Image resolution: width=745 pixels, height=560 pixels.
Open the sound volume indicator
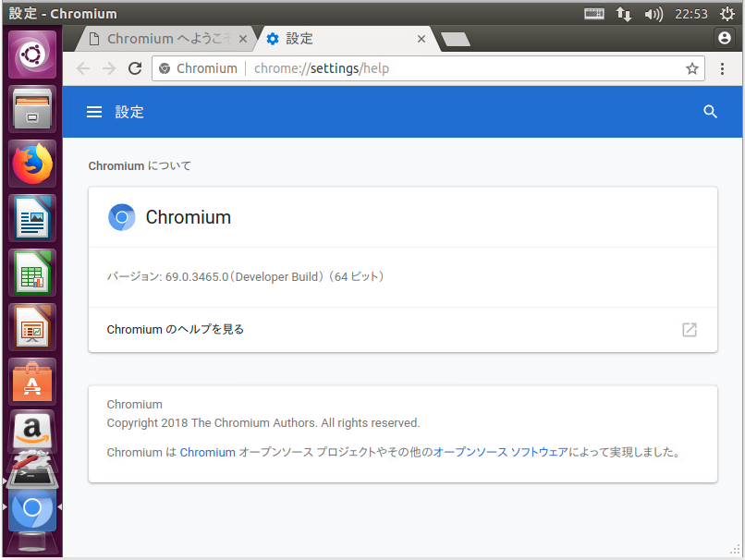click(x=653, y=14)
